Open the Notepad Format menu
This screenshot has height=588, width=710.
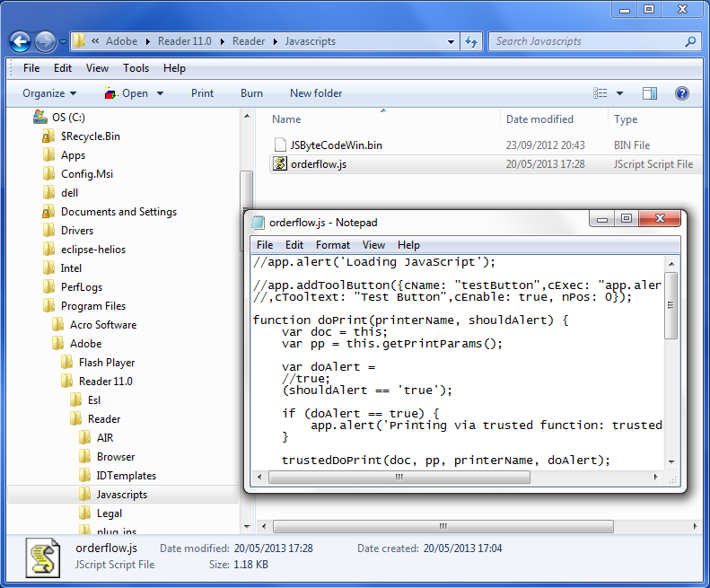pos(333,245)
